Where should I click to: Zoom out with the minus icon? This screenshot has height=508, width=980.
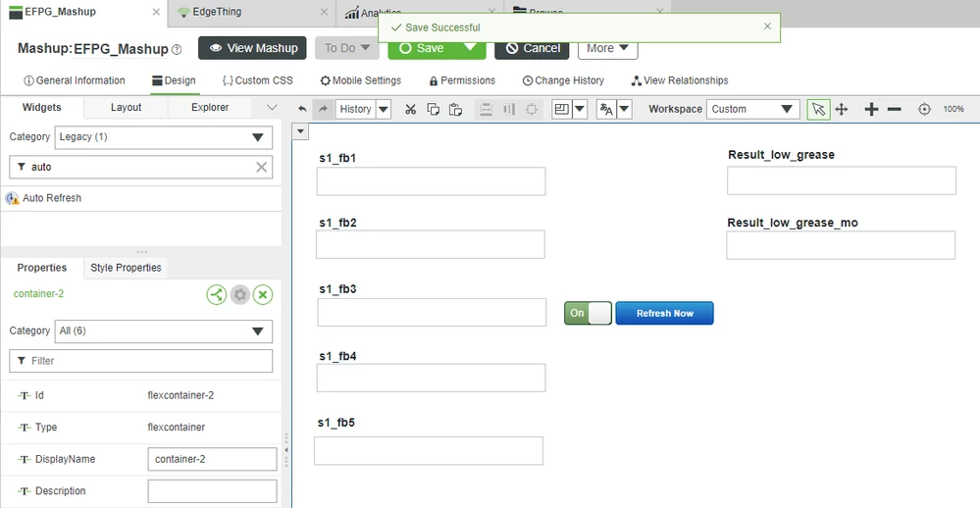tap(895, 109)
